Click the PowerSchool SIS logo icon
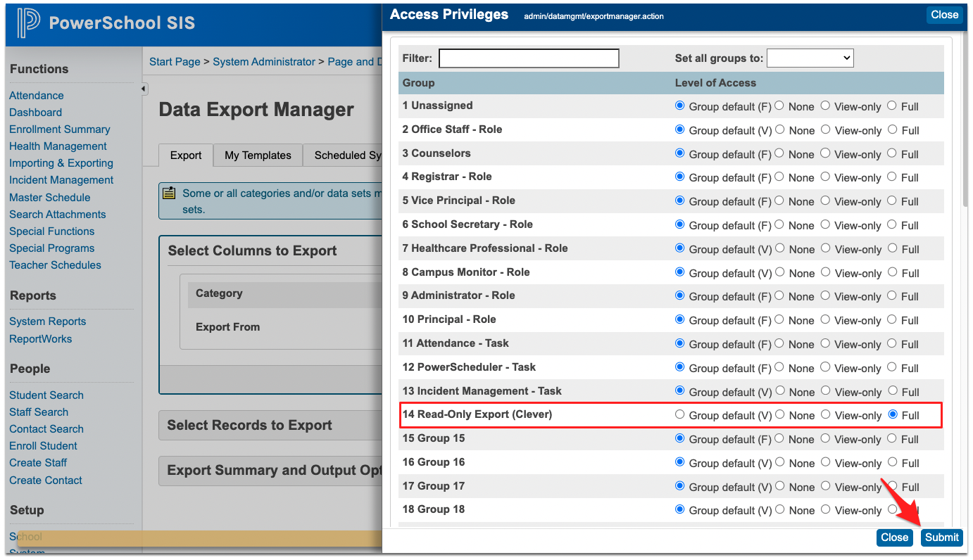Image resolution: width=973 pixels, height=560 pixels. 28,23
